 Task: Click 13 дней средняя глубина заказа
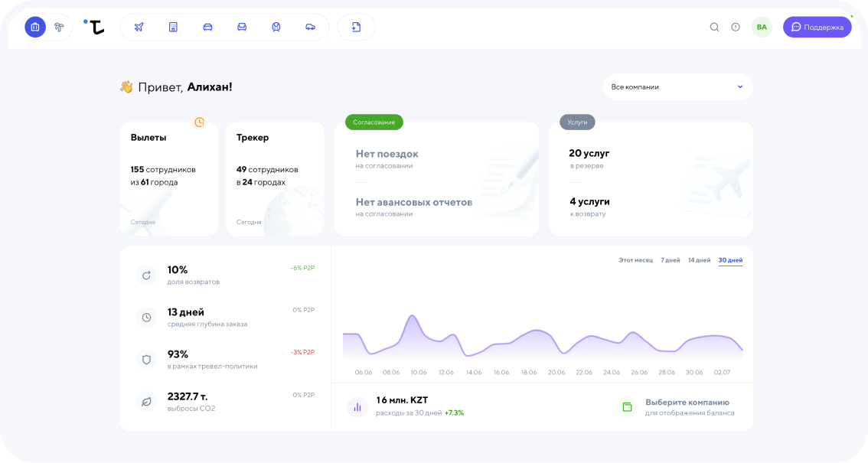point(207,318)
